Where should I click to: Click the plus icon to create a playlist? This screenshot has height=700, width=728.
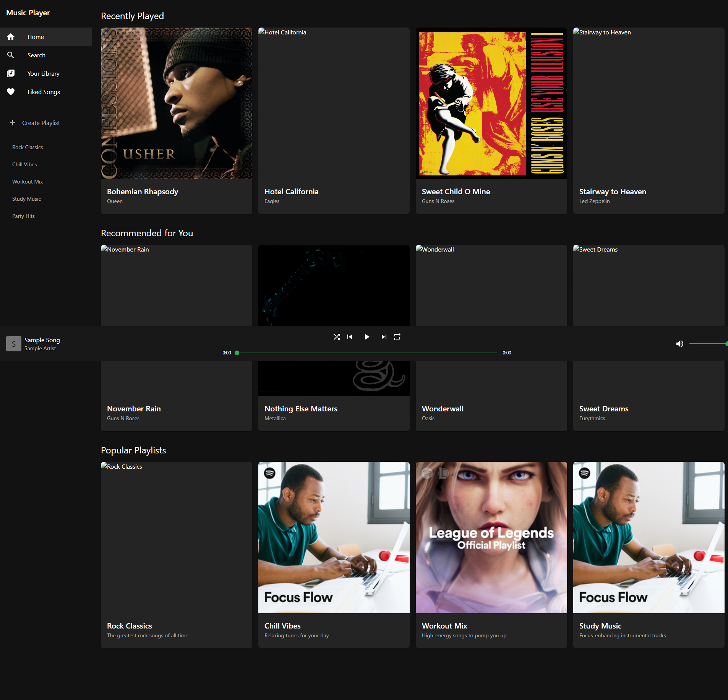(13, 123)
